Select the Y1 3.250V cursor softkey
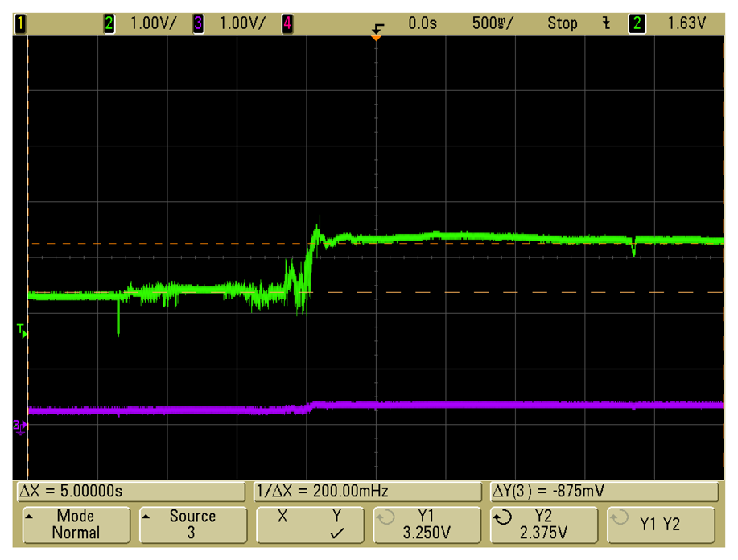Image resolution: width=738 pixels, height=560 pixels. [x=427, y=525]
